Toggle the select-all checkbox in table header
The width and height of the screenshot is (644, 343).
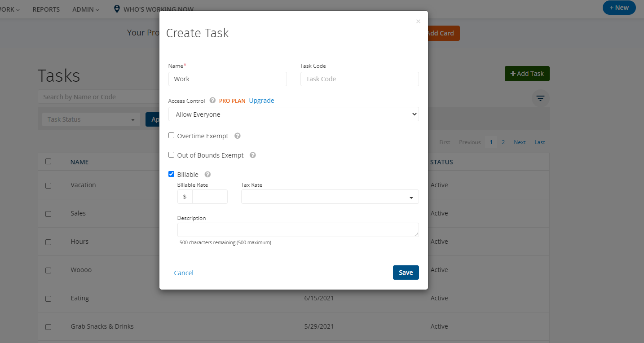click(x=49, y=162)
